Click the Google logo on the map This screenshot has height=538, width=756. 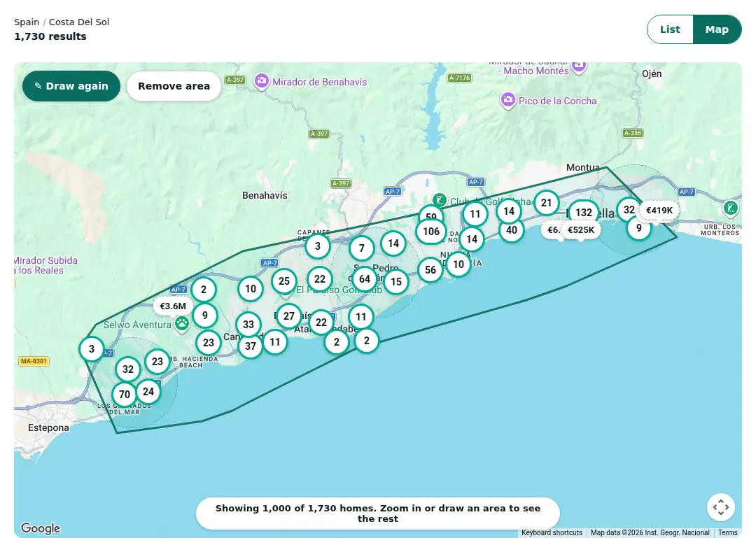(41, 528)
